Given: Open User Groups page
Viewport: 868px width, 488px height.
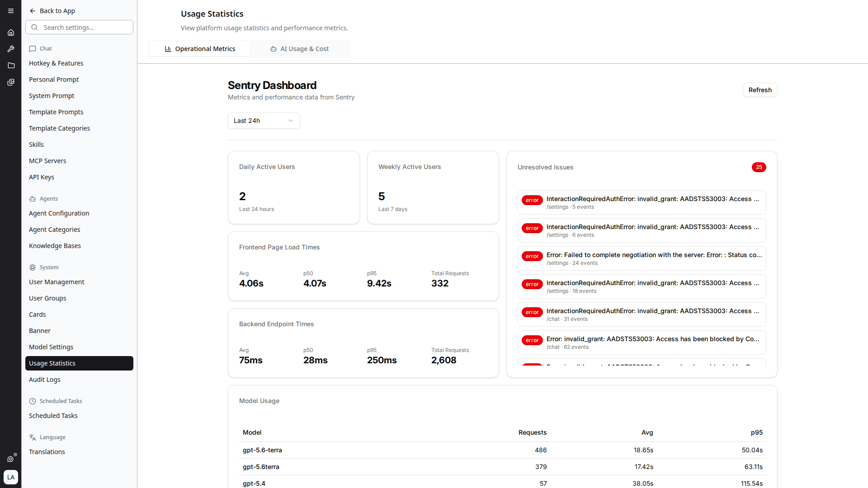Looking at the screenshot, I should pos(79,298).
